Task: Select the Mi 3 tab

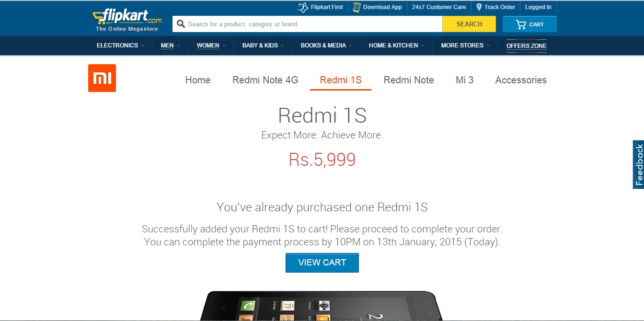Action: pyautogui.click(x=464, y=80)
